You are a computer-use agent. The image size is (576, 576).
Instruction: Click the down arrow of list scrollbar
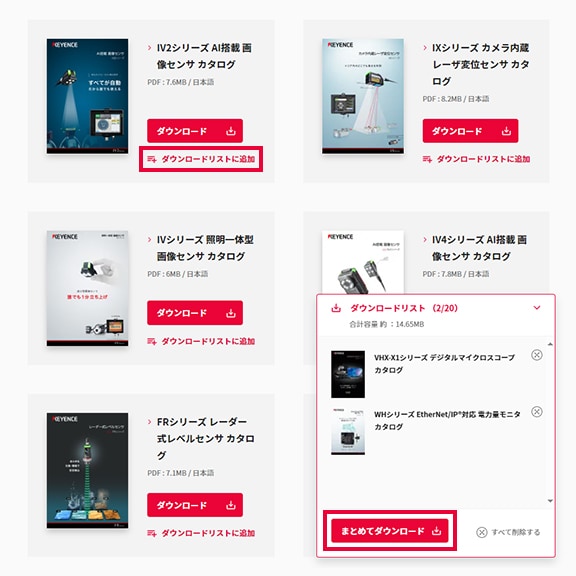point(550,501)
